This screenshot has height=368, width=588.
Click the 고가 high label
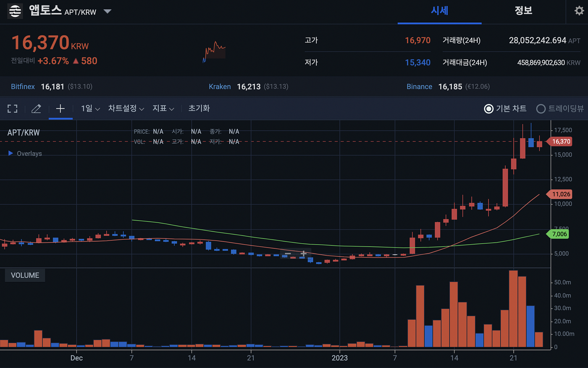tap(311, 40)
